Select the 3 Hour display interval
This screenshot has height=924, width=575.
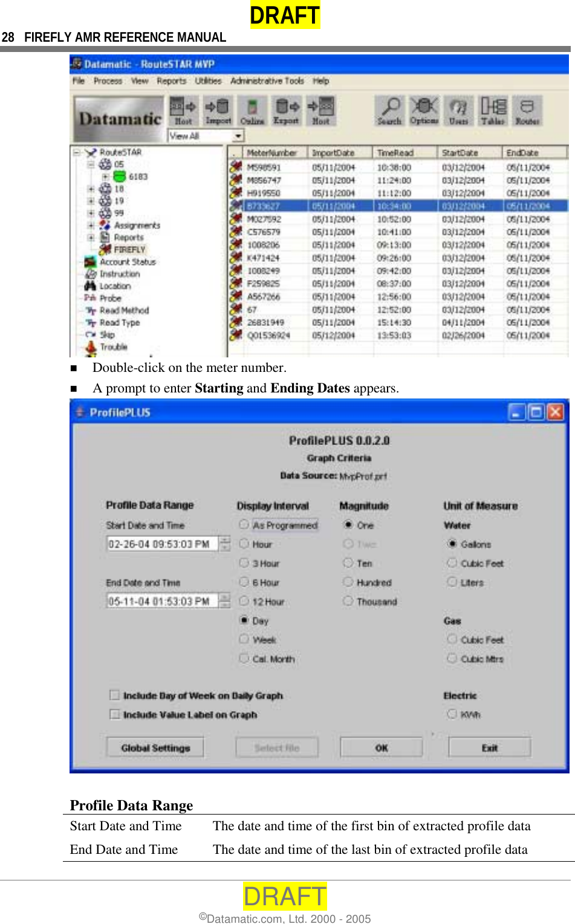[x=244, y=563]
